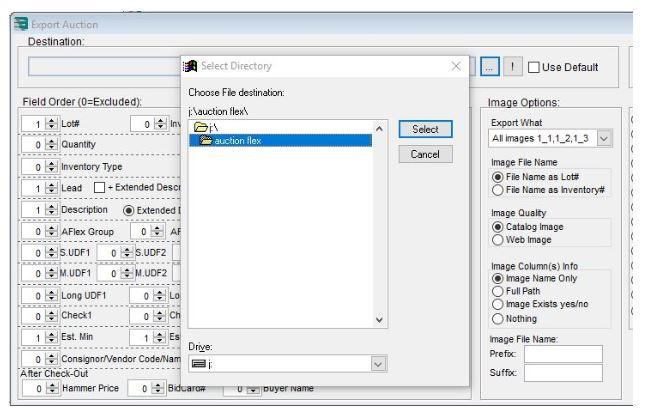Adjust the S.UDF2 order spinner

click(127, 252)
